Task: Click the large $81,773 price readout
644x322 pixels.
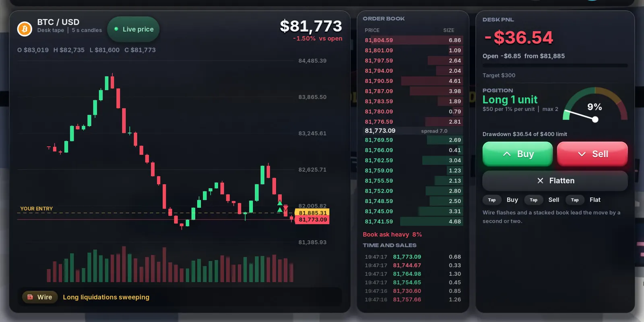Action: point(311,26)
